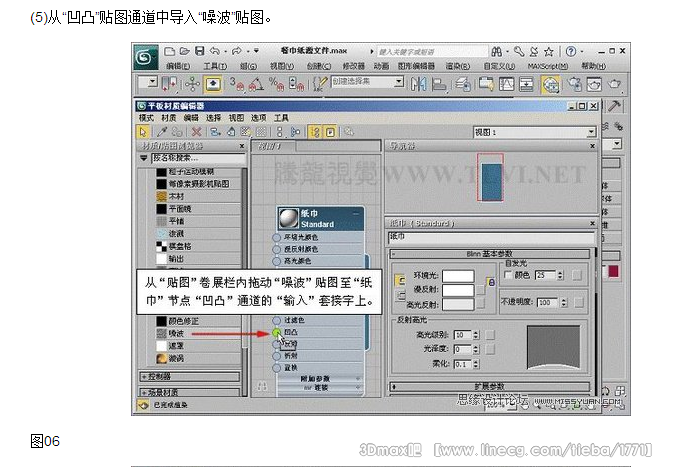Image resolution: width=681 pixels, height=467 pixels.
Task: Click the refraction input socket
Action: (276, 356)
